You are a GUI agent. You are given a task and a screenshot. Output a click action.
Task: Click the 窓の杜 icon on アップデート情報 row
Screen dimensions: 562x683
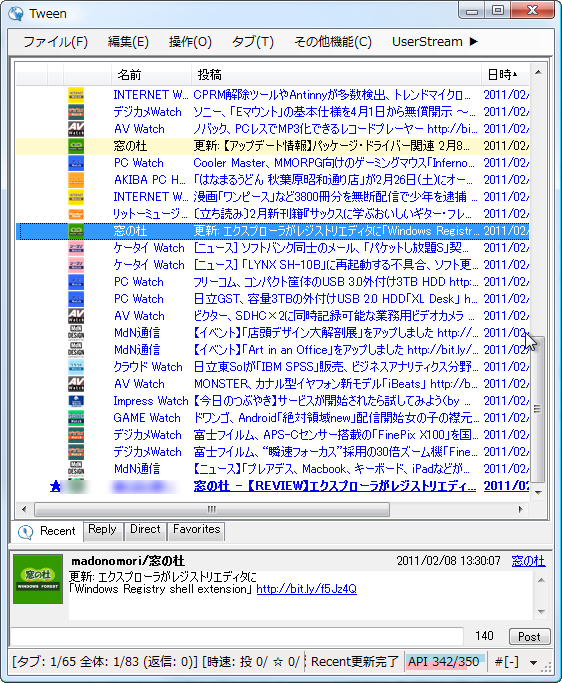pos(76,145)
